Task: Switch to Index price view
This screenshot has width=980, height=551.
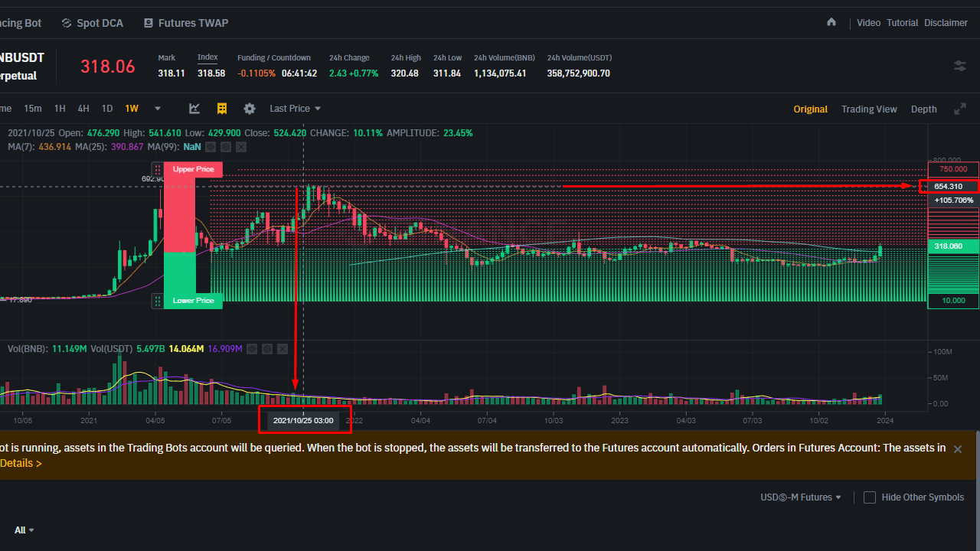Action: [207, 58]
